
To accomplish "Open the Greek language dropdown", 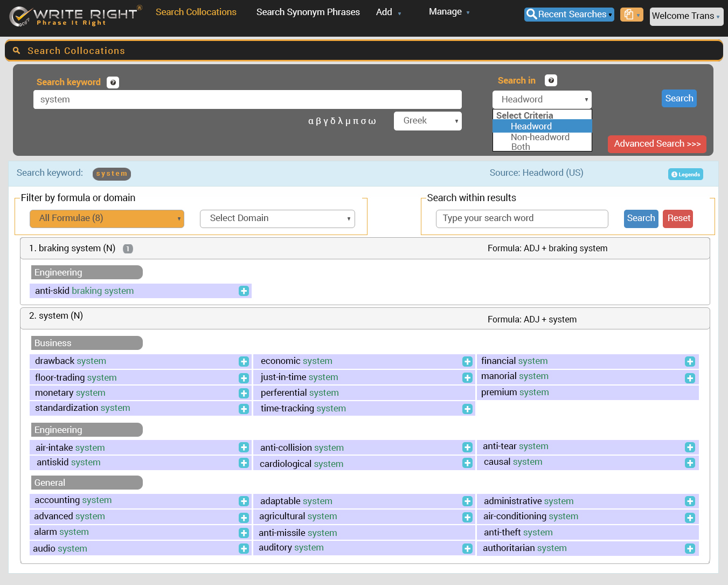I will (x=427, y=121).
